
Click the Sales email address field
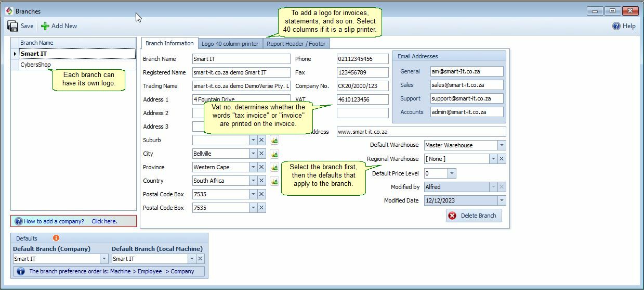467,85
